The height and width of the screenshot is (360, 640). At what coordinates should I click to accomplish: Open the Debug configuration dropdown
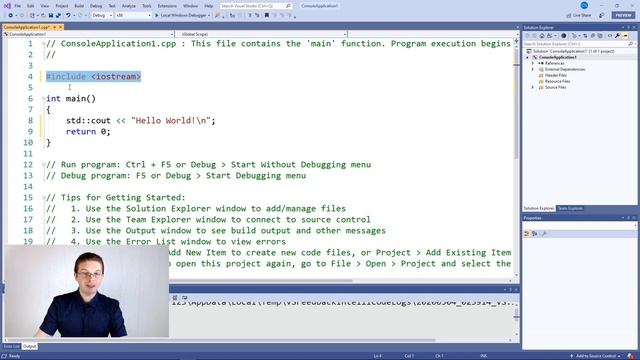(102, 15)
